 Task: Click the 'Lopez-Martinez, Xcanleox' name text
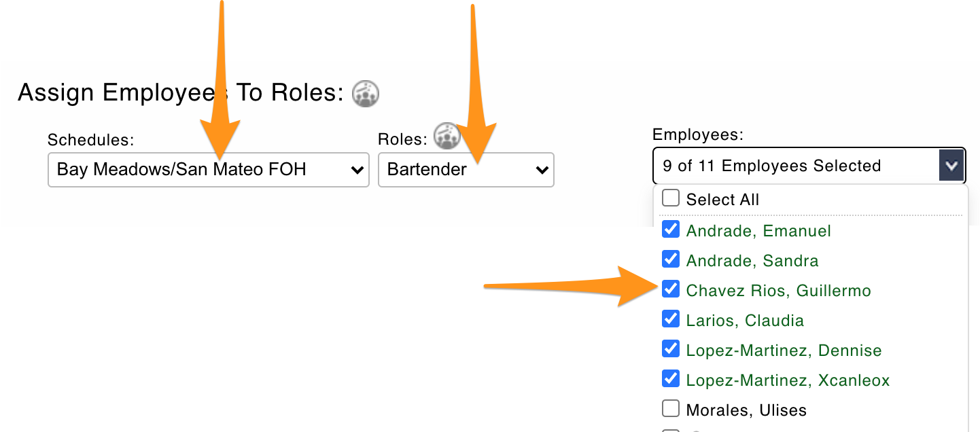(x=788, y=380)
